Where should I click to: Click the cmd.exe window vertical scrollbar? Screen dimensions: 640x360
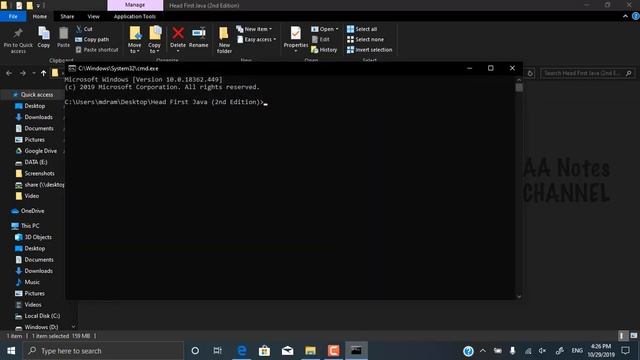519,188
